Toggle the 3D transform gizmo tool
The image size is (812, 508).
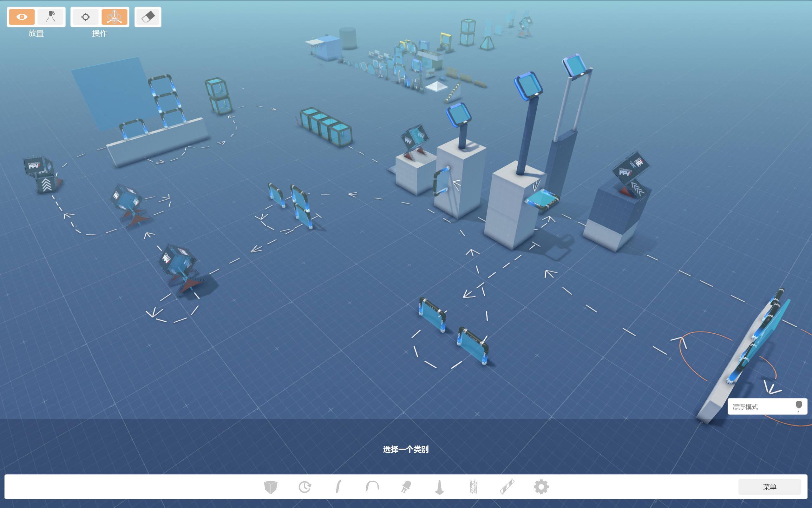pyautogui.click(x=115, y=17)
